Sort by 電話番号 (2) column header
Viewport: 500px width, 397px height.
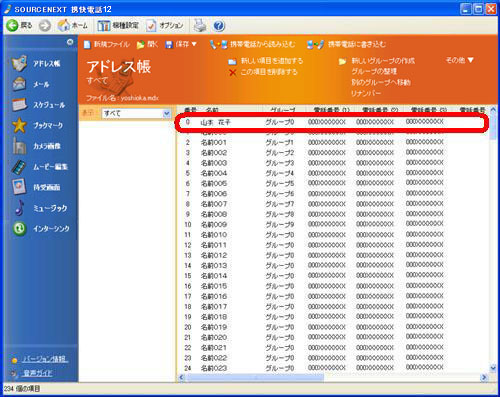pos(380,110)
